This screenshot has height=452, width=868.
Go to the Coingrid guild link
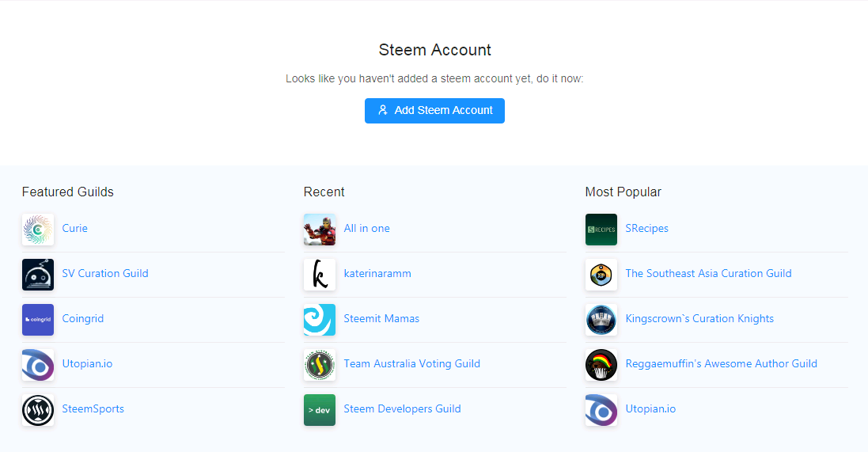pyautogui.click(x=83, y=318)
